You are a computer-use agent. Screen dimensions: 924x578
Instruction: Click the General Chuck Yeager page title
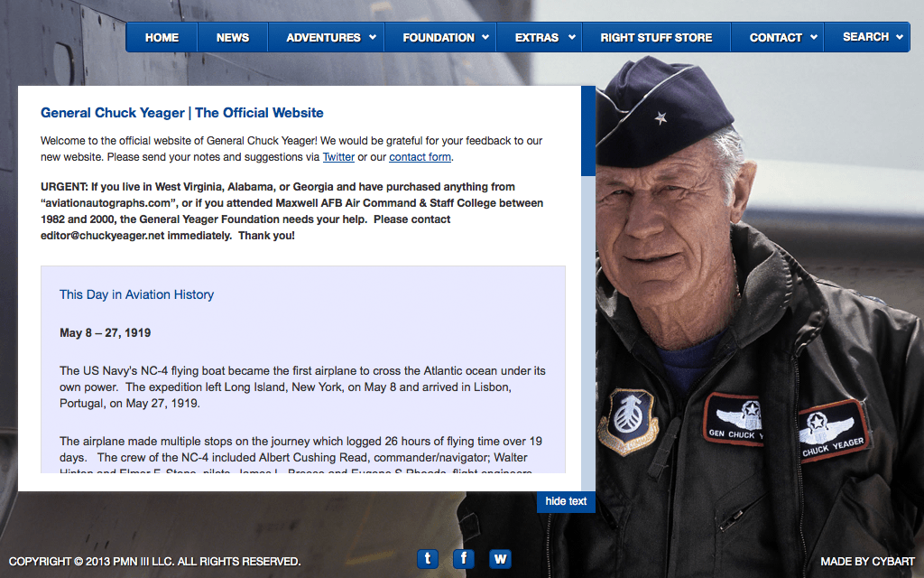(x=181, y=113)
